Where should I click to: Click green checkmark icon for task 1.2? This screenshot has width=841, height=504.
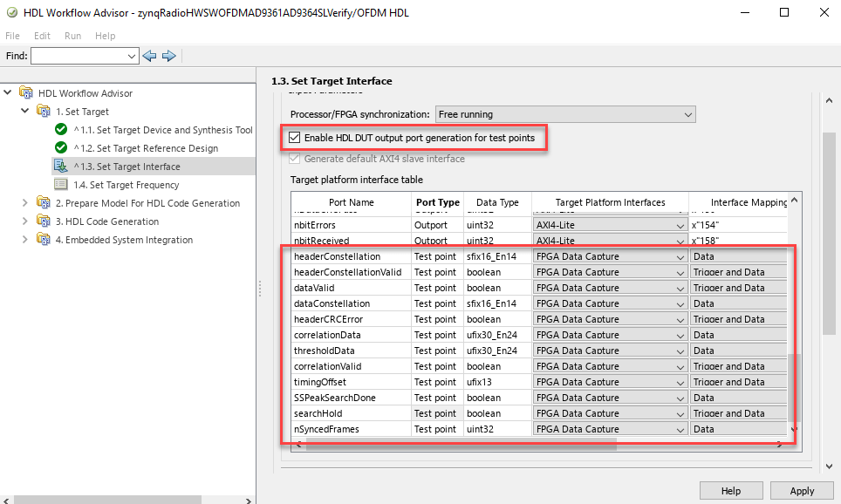point(61,147)
